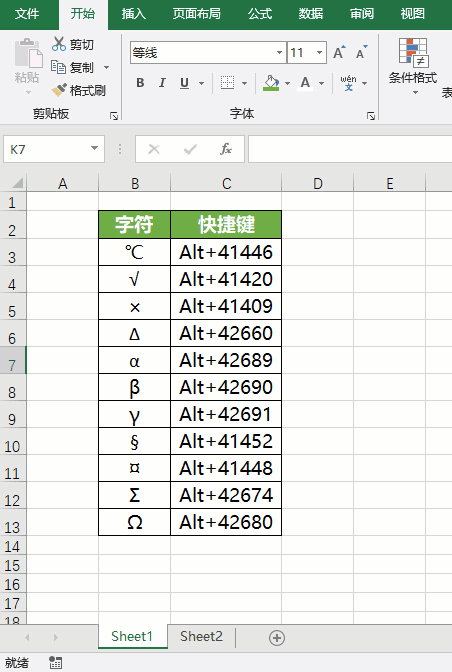Click previous sheet navigation arrow
Screen dimensions: 452x672
click(27, 637)
